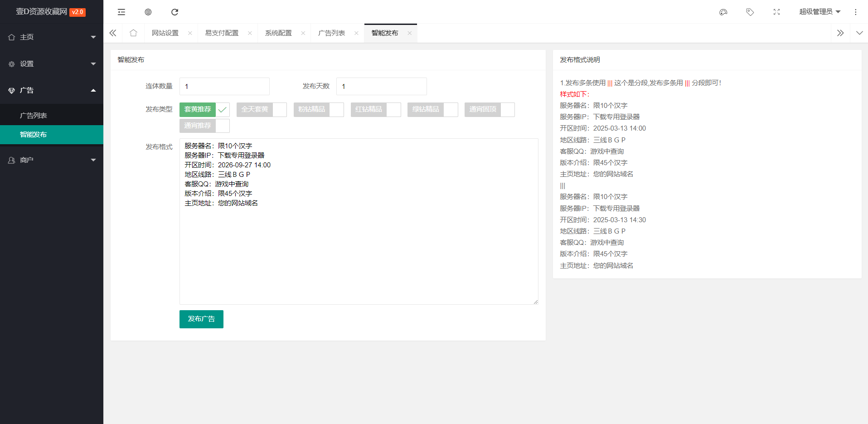Click the 发布天数 input field
The height and width of the screenshot is (424, 868).
click(x=381, y=86)
